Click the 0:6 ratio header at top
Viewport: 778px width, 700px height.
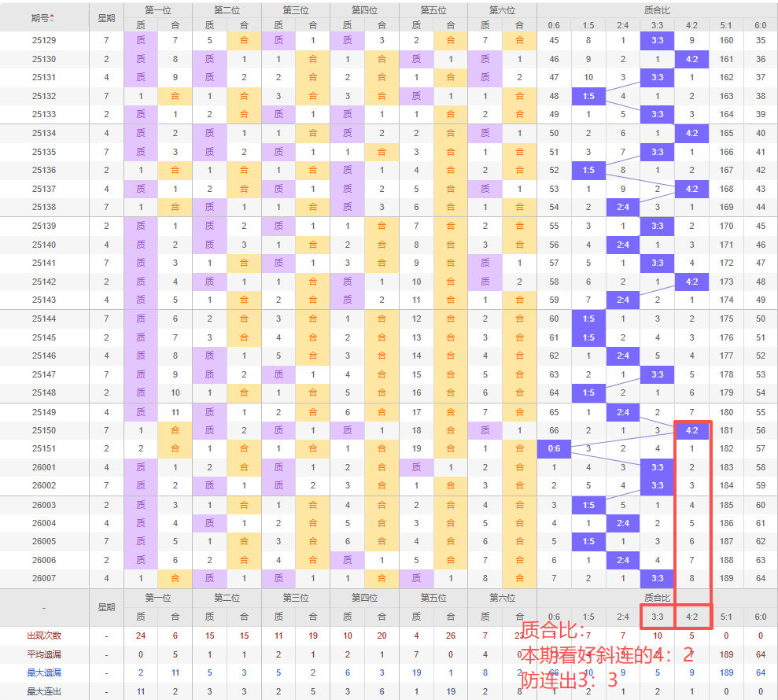pos(554,25)
